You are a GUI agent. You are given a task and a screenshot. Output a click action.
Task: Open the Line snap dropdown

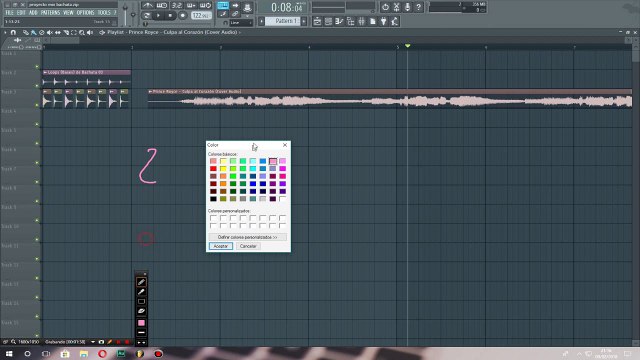click(x=240, y=22)
